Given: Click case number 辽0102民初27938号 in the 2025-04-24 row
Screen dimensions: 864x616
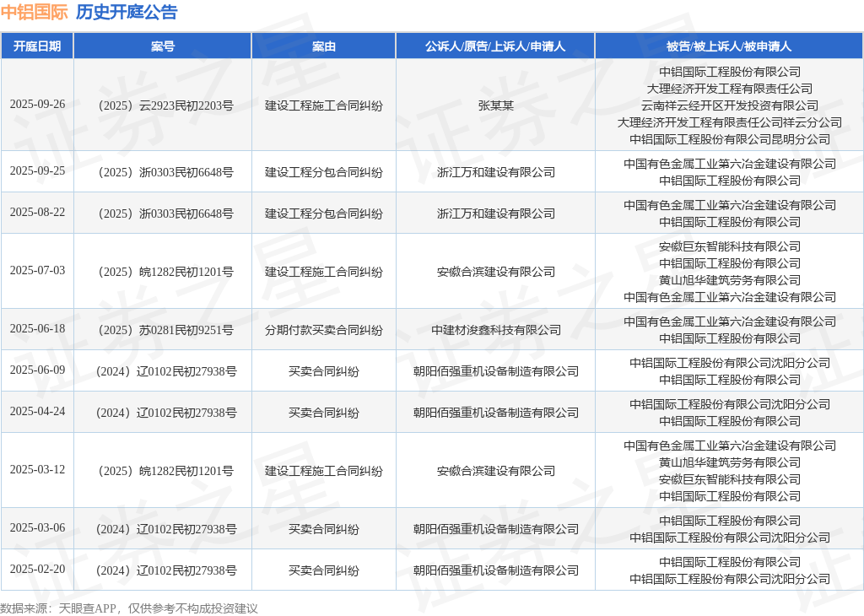Looking at the screenshot, I should [166, 413].
